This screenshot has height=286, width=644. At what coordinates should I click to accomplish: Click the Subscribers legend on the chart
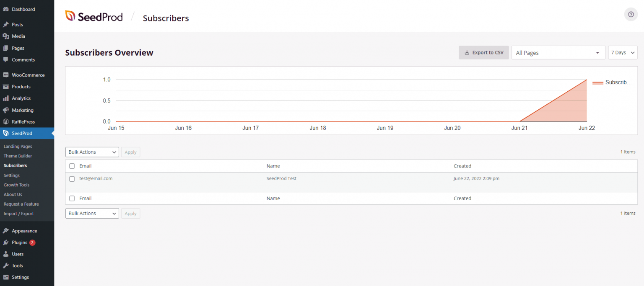tap(611, 82)
